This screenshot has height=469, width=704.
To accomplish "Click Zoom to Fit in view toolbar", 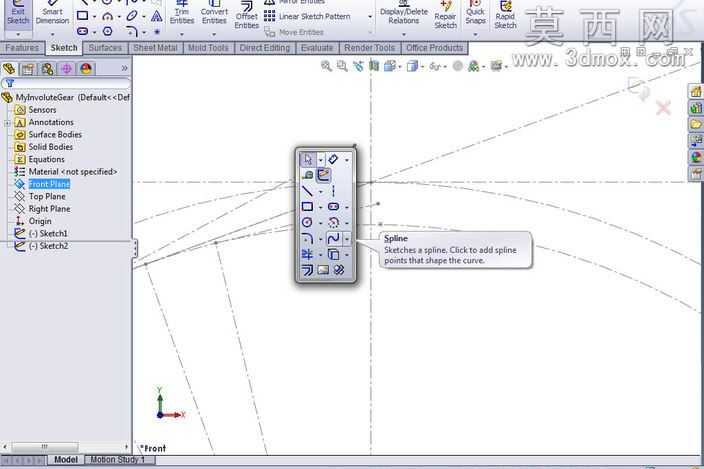I will 326,66.
